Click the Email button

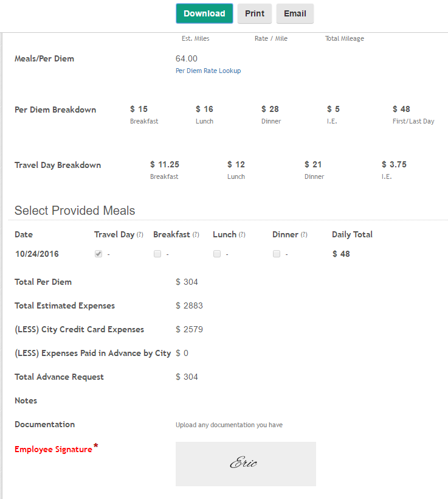pyautogui.click(x=295, y=13)
